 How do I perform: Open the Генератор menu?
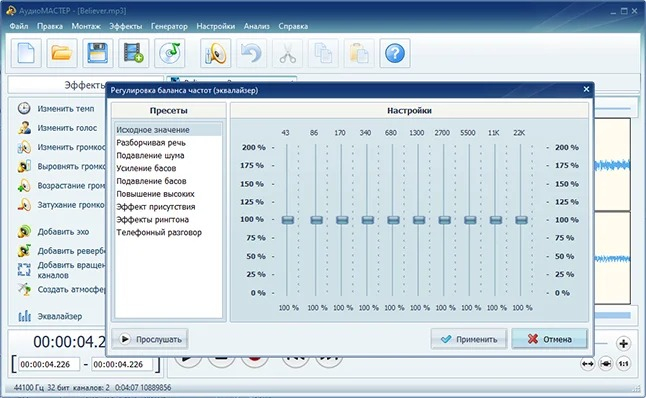click(x=169, y=26)
